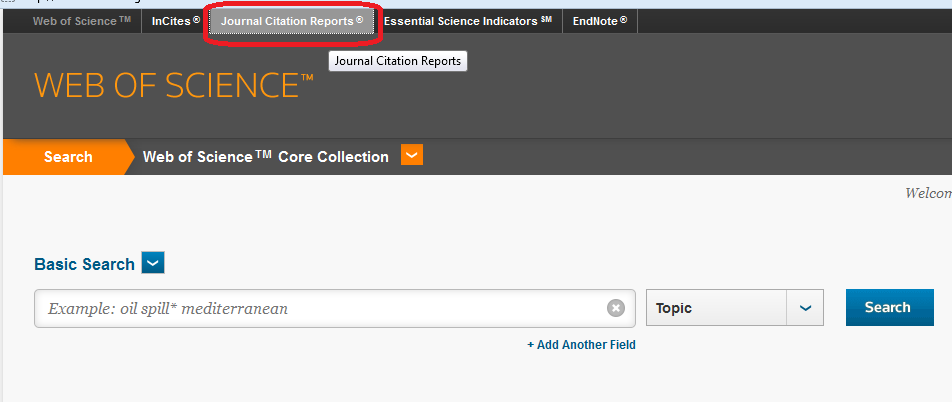Clear the search box with the X icon
Image resolution: width=952 pixels, height=402 pixels.
pos(616,308)
